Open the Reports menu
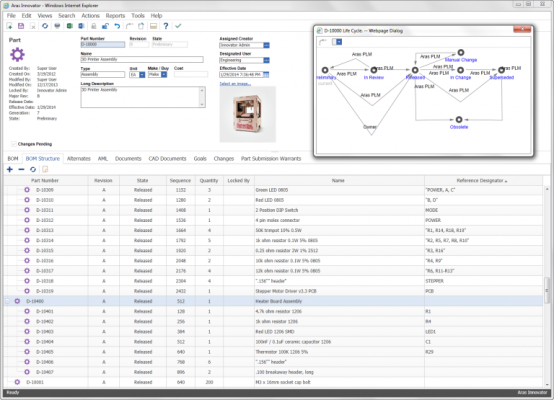554x400 pixels. pyautogui.click(x=116, y=16)
